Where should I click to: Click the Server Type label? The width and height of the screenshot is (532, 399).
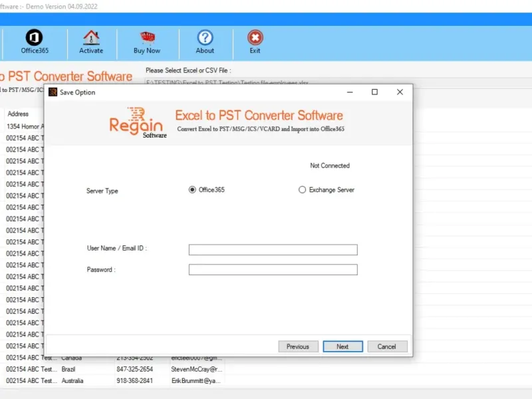tap(102, 191)
